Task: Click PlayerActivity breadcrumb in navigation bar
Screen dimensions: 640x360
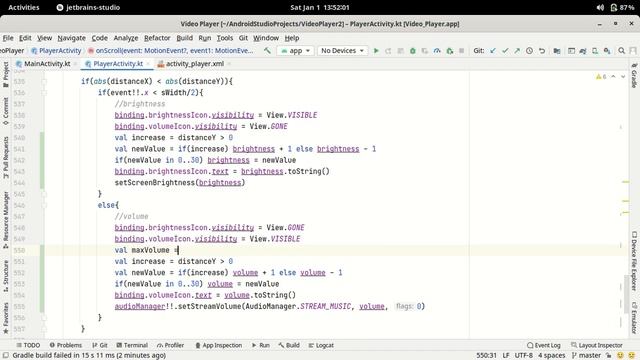Action: click(56, 51)
